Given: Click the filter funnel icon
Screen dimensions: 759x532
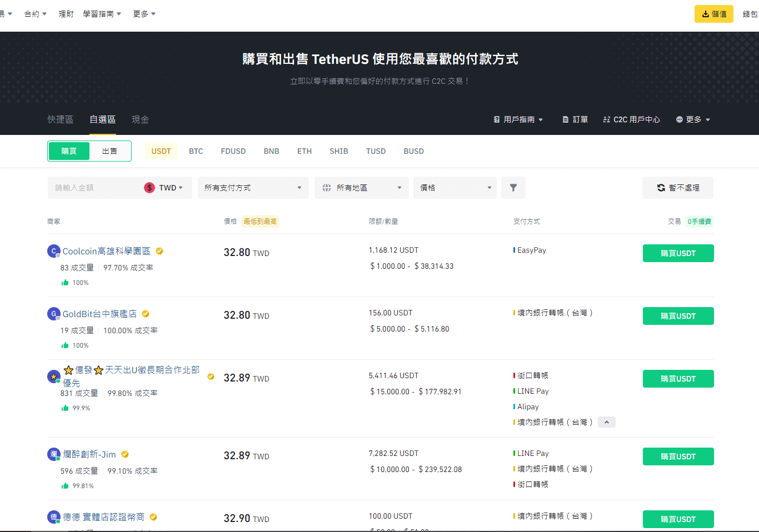Looking at the screenshot, I should pos(513,188).
